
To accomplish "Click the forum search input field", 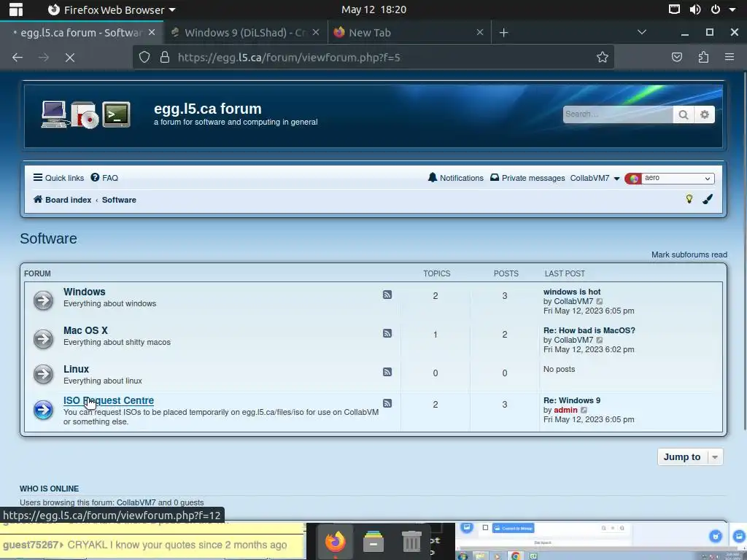I will click(618, 114).
